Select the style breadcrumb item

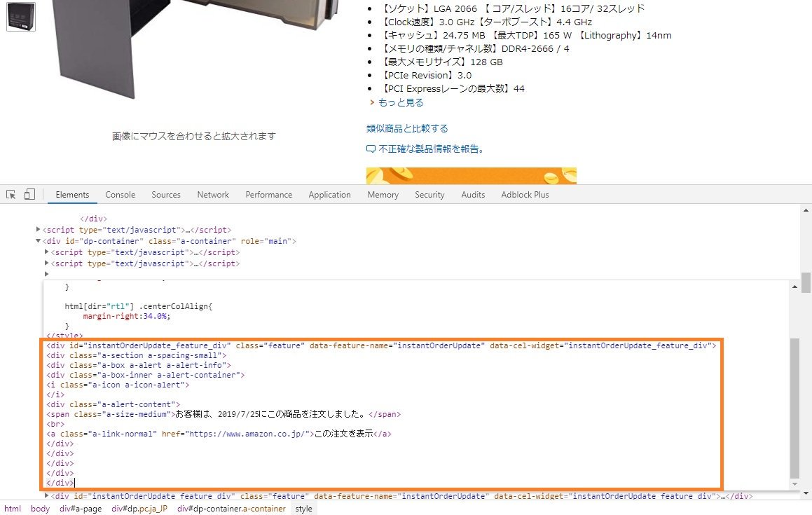click(303, 509)
